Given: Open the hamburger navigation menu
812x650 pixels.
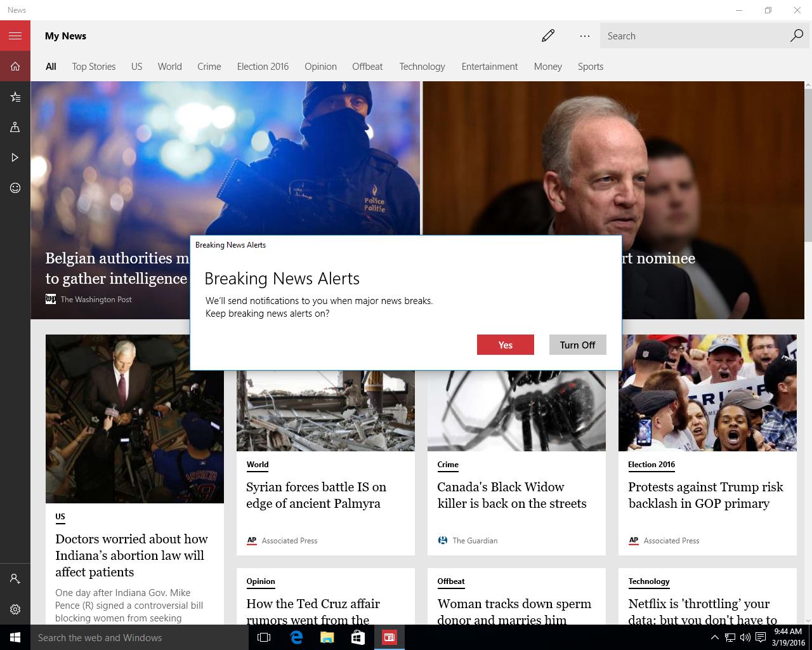Looking at the screenshot, I should click(x=15, y=36).
